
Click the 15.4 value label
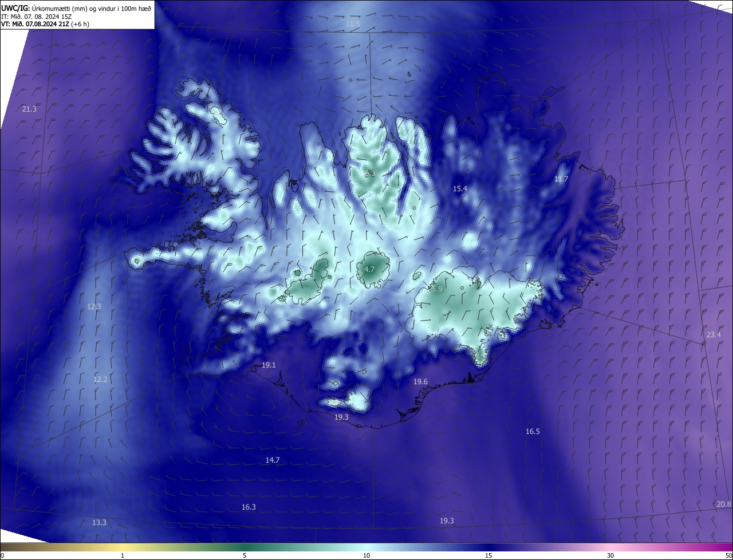point(460,188)
